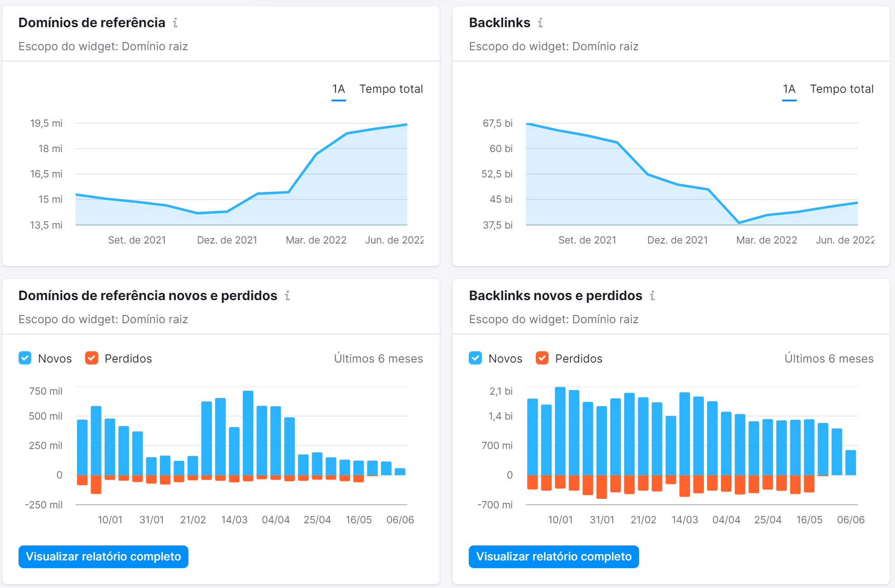Switch to Tempo total view in Domínios de referência
895x588 pixels.
coord(392,89)
